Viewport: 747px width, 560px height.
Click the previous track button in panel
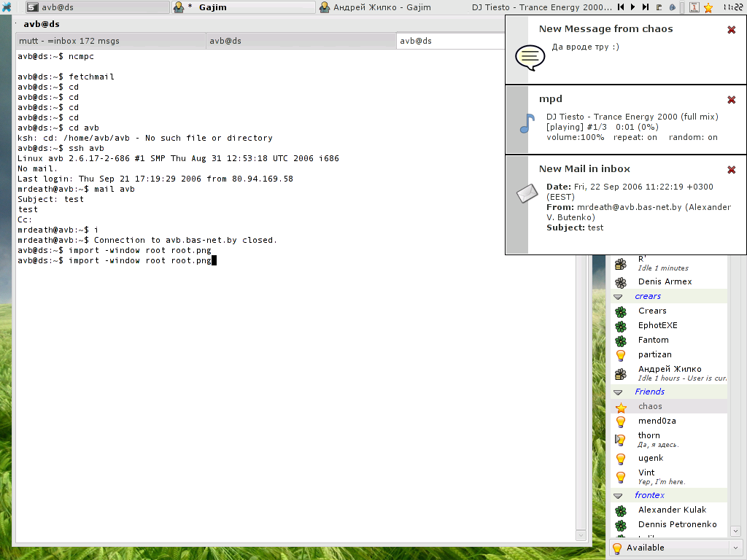click(x=621, y=7)
